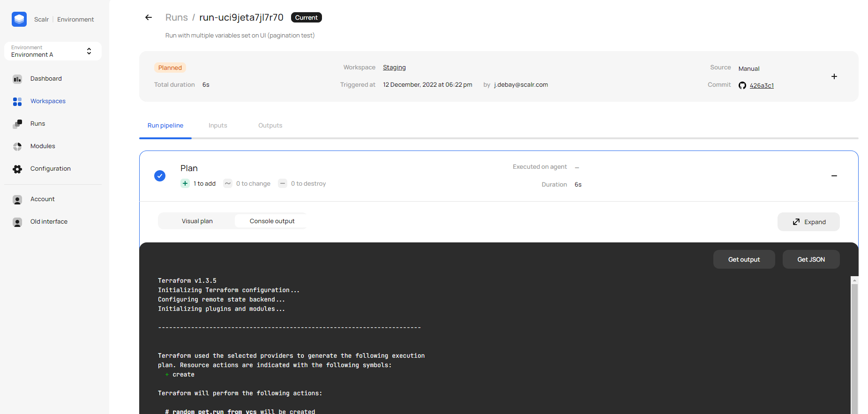Click the Plan heading text
The height and width of the screenshot is (414, 868).
189,168
